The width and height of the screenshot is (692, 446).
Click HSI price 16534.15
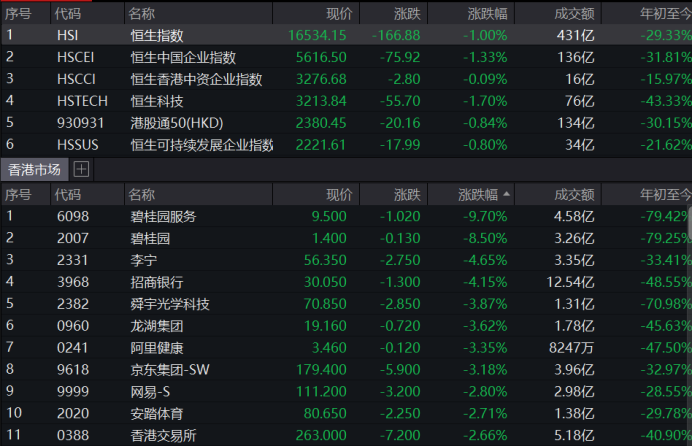(317, 35)
